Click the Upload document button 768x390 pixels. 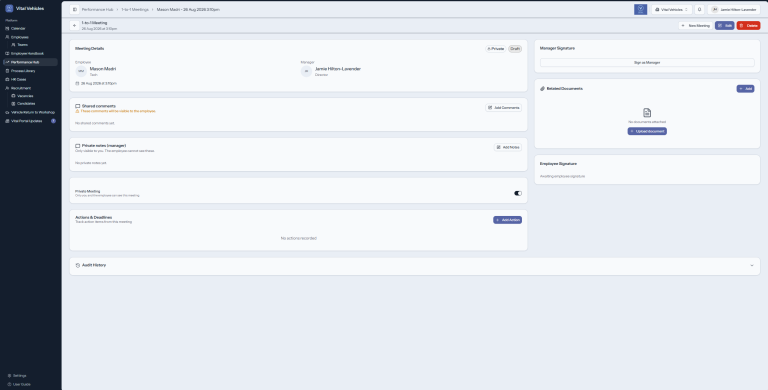[647, 131]
